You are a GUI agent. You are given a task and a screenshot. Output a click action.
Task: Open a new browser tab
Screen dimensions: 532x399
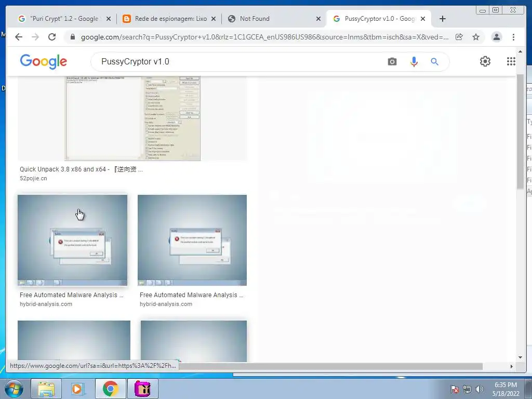coord(443,19)
